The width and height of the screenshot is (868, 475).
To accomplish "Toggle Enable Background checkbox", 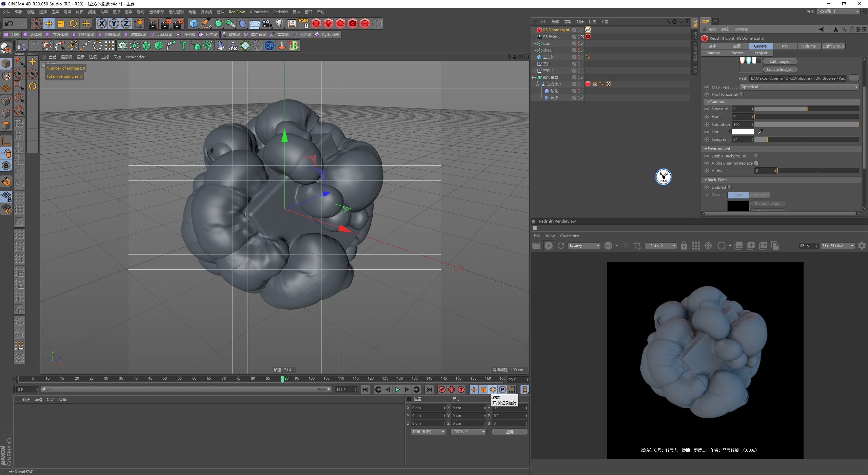I will tap(756, 156).
